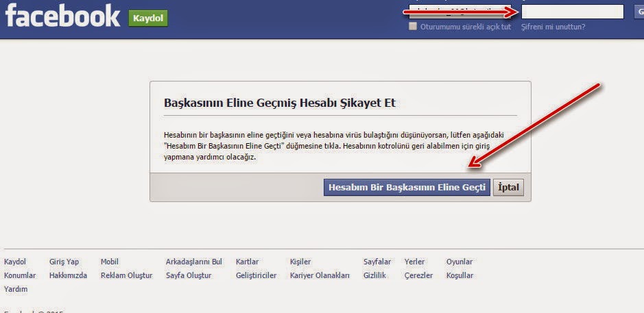
Task: Open the Mobil footer link
Action: (110, 262)
